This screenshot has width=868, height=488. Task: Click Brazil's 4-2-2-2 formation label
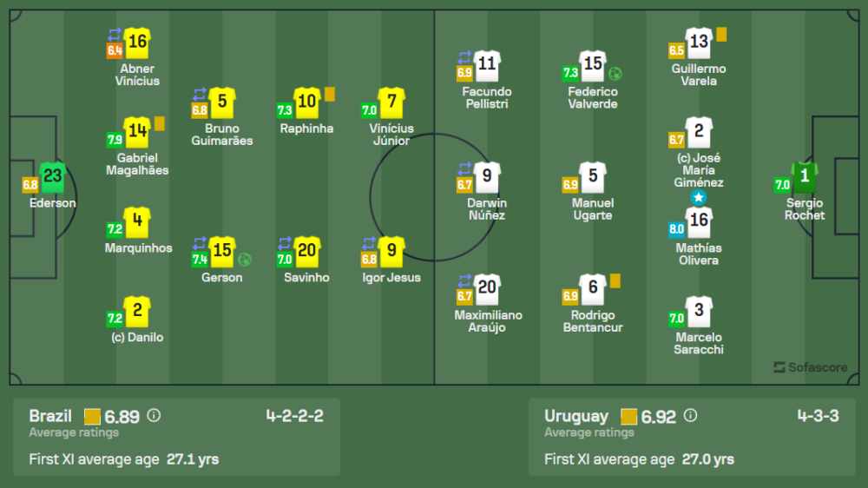[x=294, y=415]
